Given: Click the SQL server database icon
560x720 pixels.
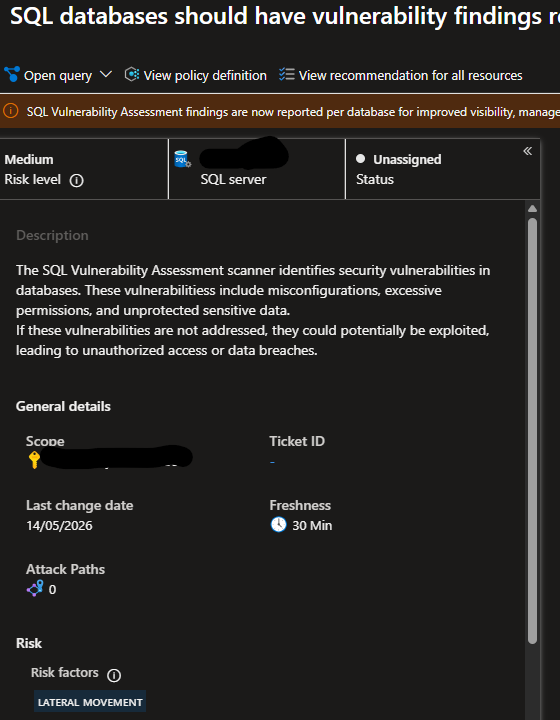Looking at the screenshot, I should click(x=183, y=159).
